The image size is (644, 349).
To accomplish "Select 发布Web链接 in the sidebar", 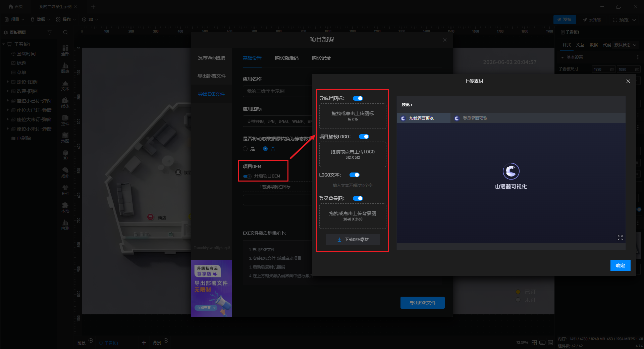I will 211,58.
